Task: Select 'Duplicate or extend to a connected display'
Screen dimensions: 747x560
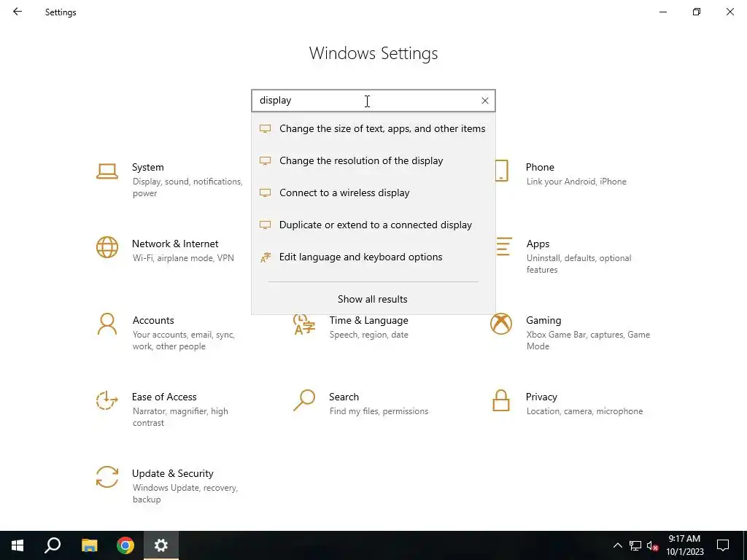Action: (373, 225)
